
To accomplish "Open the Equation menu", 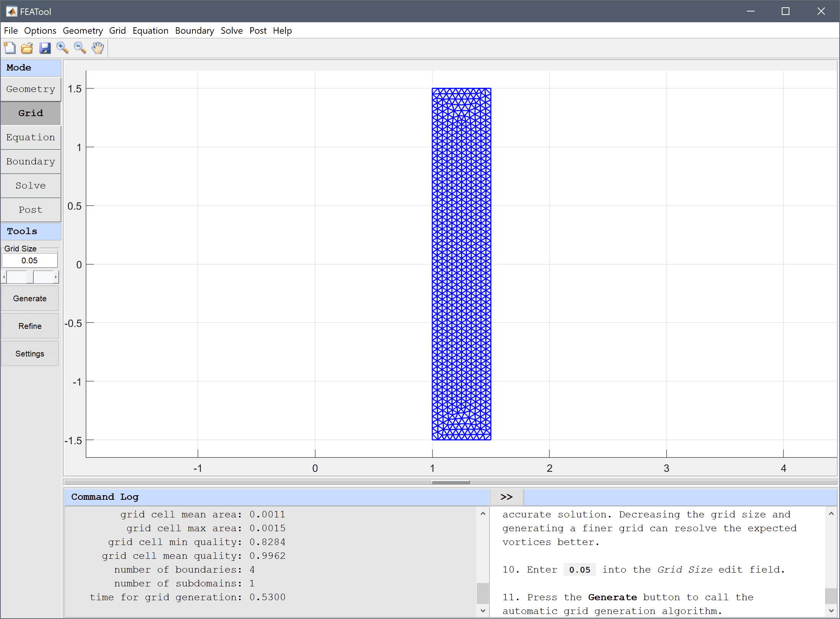I will point(151,31).
